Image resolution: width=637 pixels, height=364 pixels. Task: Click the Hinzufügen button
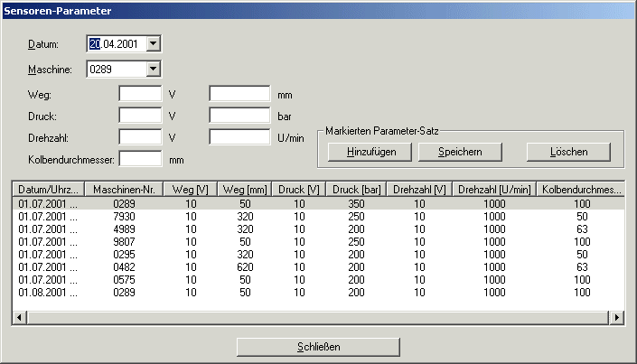coord(365,152)
